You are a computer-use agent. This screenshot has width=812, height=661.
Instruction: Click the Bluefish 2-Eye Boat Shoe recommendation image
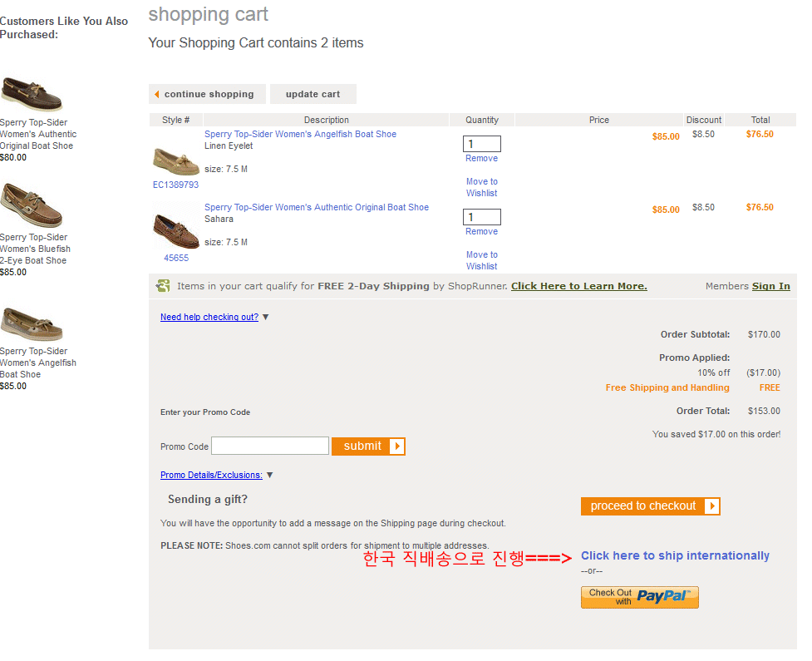click(32, 206)
